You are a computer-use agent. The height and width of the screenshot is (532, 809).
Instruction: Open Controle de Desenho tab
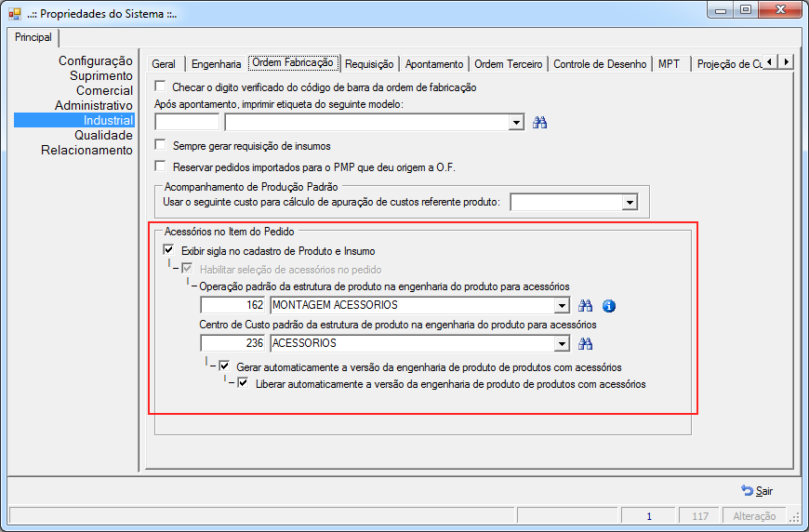600,64
